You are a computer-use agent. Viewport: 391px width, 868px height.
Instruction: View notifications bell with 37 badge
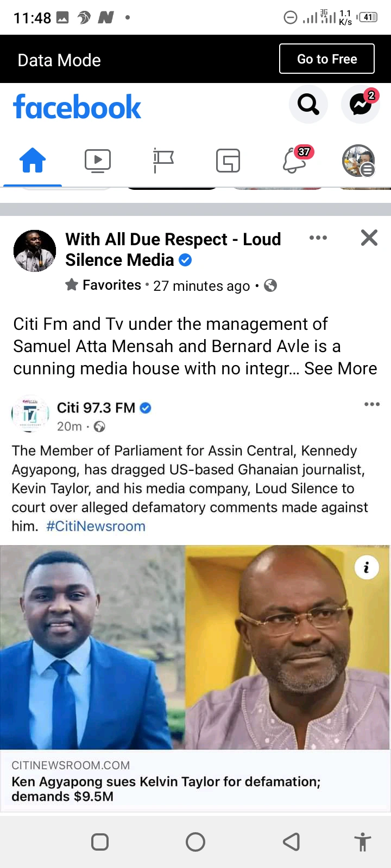click(295, 160)
